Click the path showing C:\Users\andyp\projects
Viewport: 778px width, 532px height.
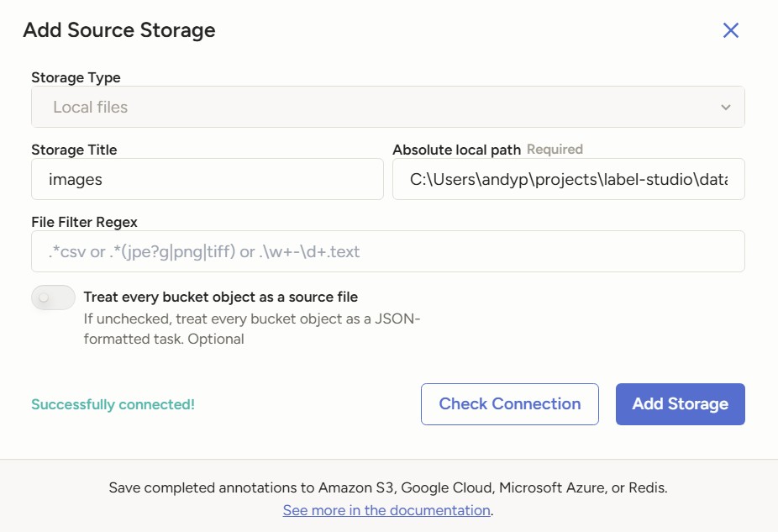[x=568, y=179]
